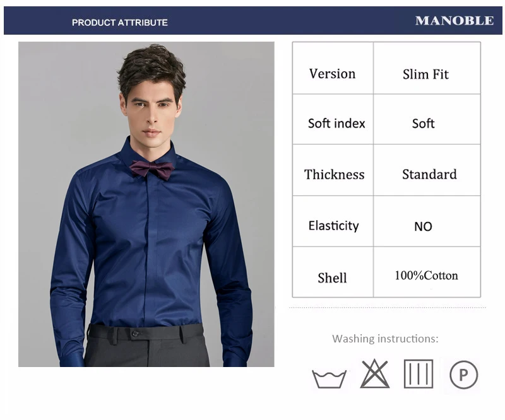
Task: Click the Washing instructions heading
Action: [385, 339]
